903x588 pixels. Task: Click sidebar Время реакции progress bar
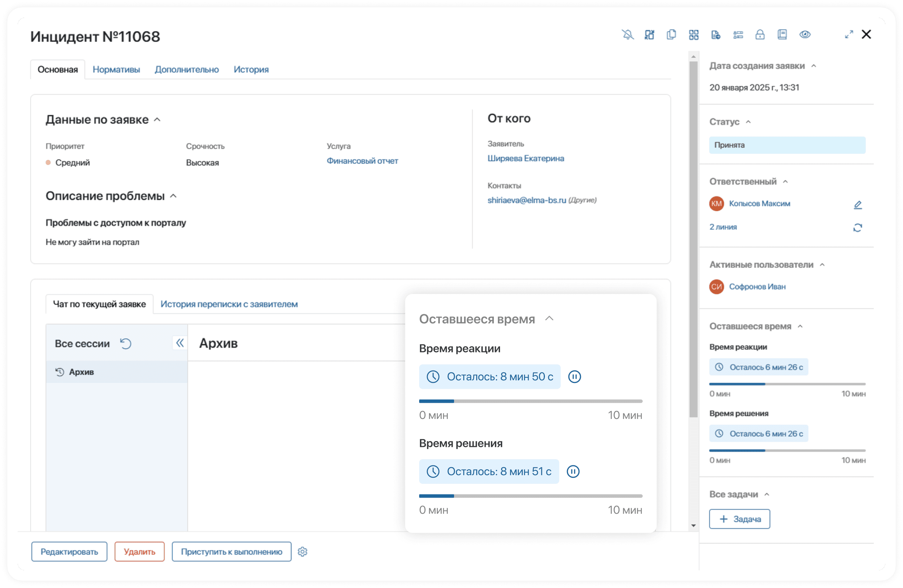[x=788, y=384]
